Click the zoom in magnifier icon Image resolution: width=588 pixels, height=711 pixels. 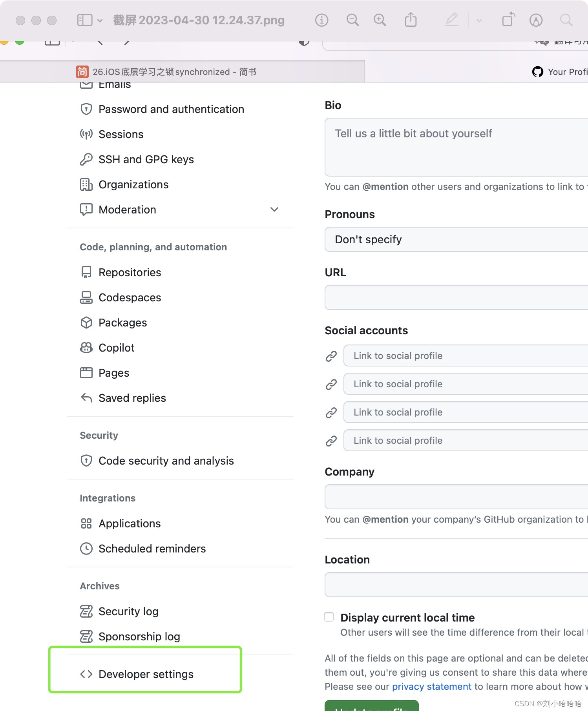tap(379, 20)
